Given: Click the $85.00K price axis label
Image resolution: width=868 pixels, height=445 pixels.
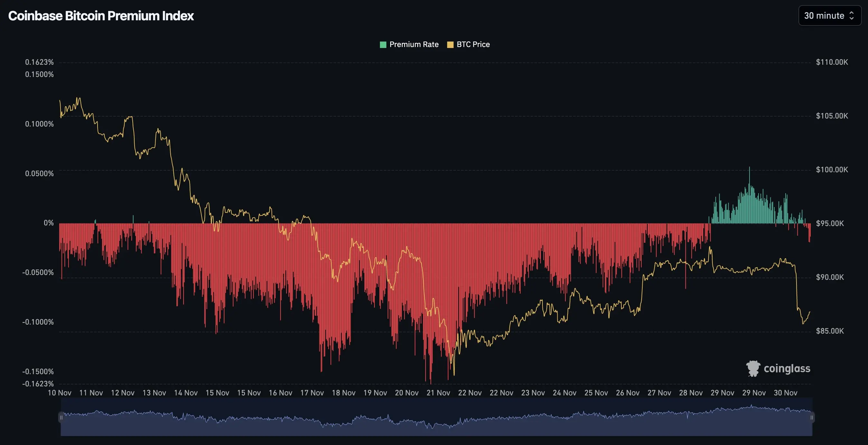Looking at the screenshot, I should pyautogui.click(x=830, y=331).
